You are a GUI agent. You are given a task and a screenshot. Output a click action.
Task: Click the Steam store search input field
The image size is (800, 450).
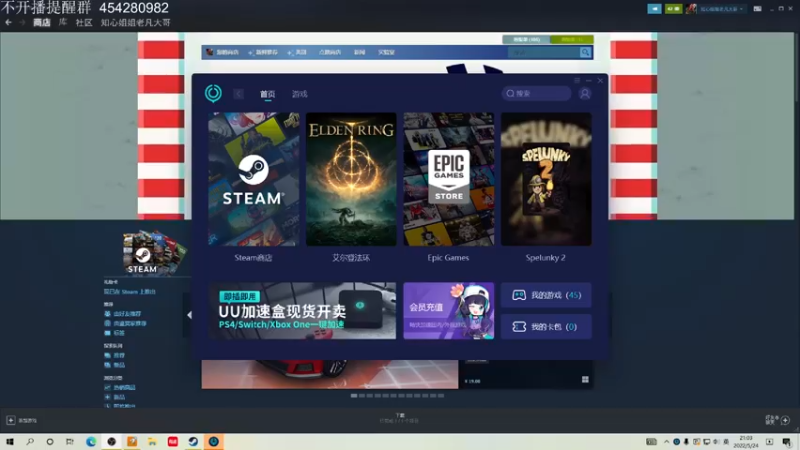click(x=544, y=52)
